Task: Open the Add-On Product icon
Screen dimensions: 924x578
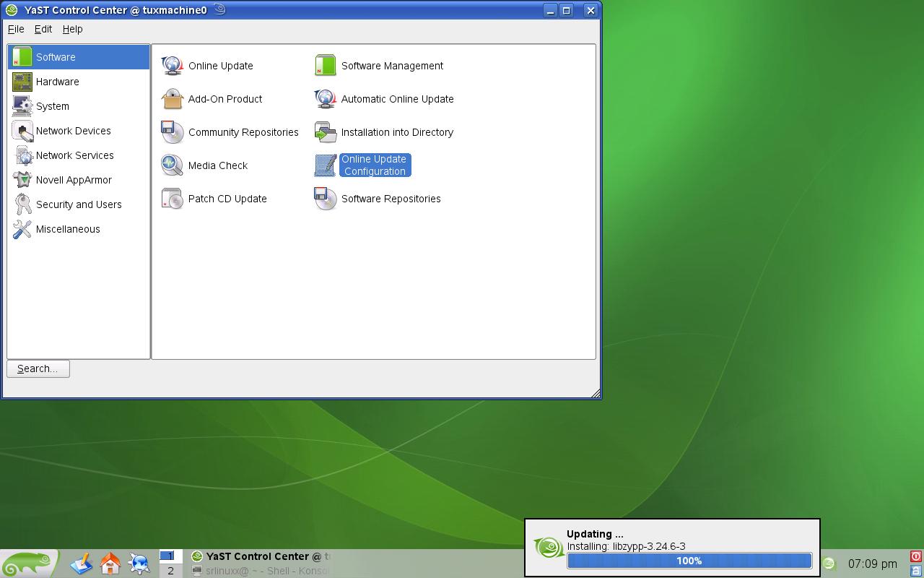Action: click(173, 99)
